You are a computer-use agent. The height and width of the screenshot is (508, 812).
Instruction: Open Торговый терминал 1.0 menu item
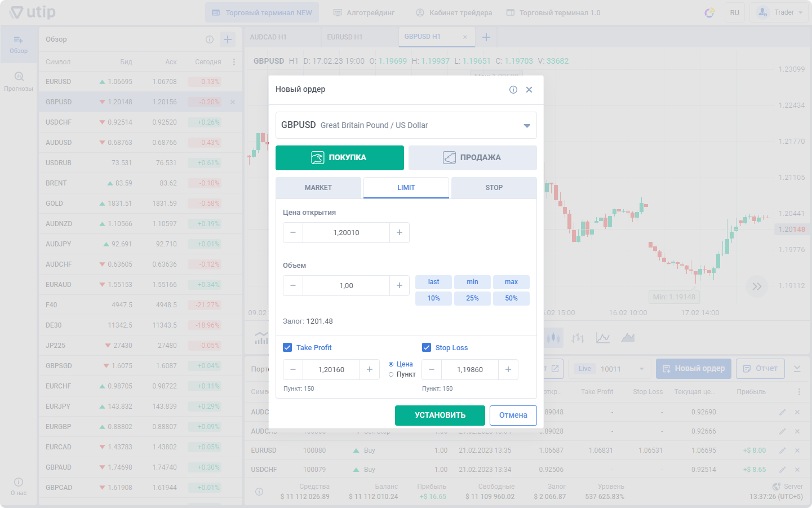click(553, 12)
